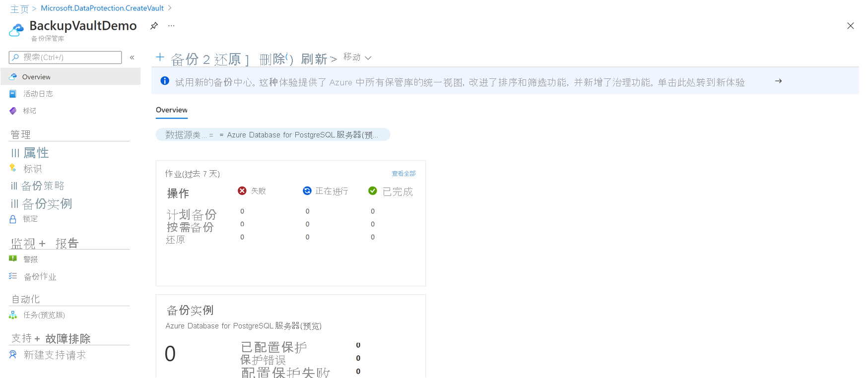The width and height of the screenshot is (868, 378).
Task: Click 保护错误 in backup instances card
Action: (x=263, y=360)
